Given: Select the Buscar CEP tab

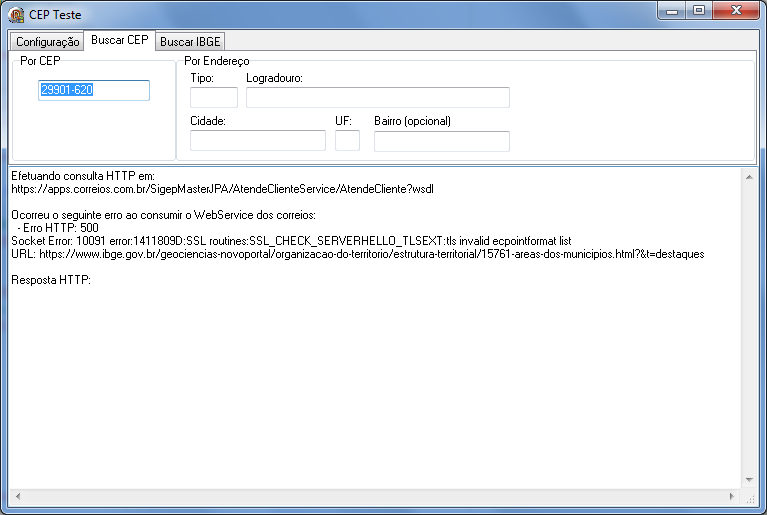Looking at the screenshot, I should pyautogui.click(x=119, y=40).
